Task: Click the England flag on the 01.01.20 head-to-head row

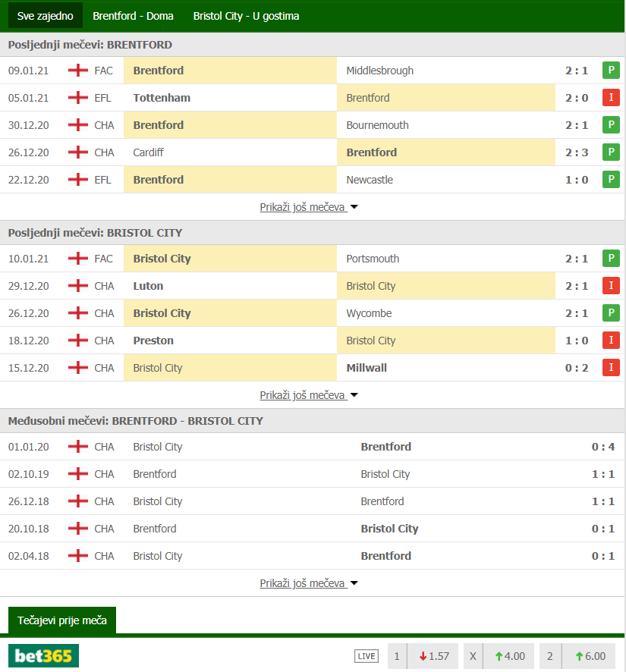Action: [77, 447]
